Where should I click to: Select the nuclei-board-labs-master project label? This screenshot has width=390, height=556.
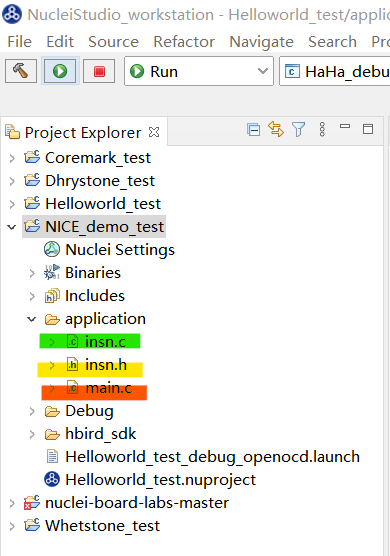point(137,503)
